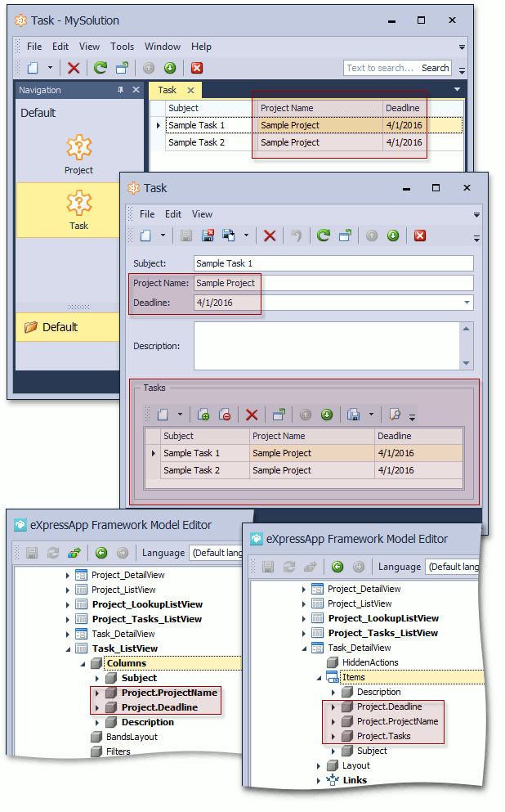Image resolution: width=505 pixels, height=812 pixels.
Task: Open Language combo in left Model Editor
Action: 217,553
